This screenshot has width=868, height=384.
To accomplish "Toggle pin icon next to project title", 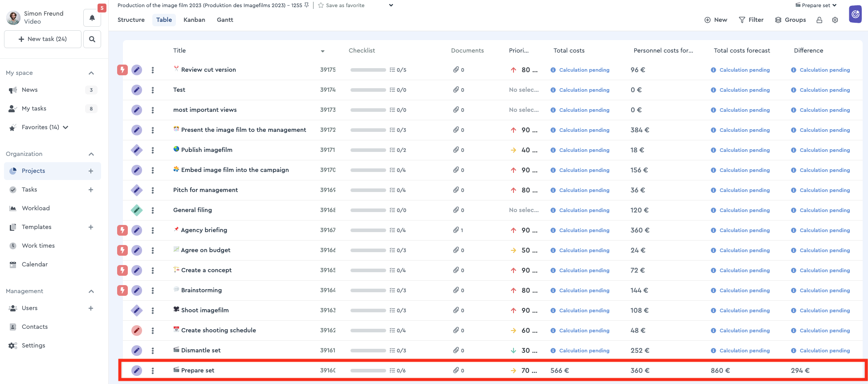I will (x=306, y=5).
